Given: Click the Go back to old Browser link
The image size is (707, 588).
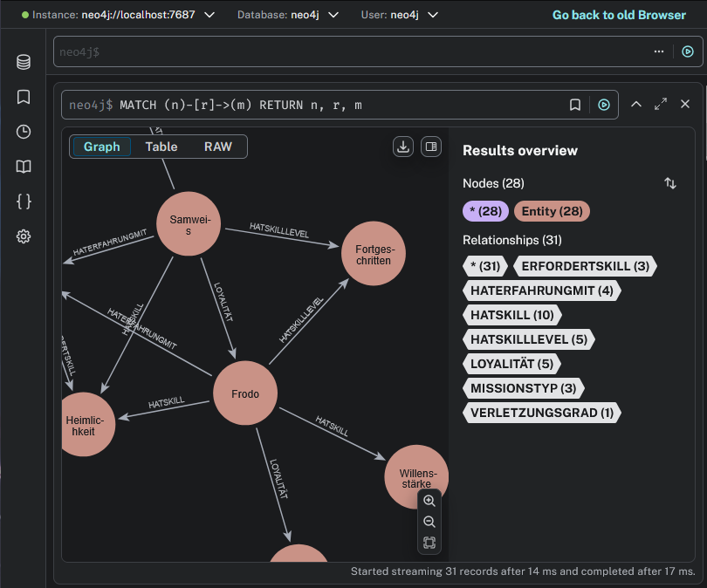Looking at the screenshot, I should tap(619, 15).
